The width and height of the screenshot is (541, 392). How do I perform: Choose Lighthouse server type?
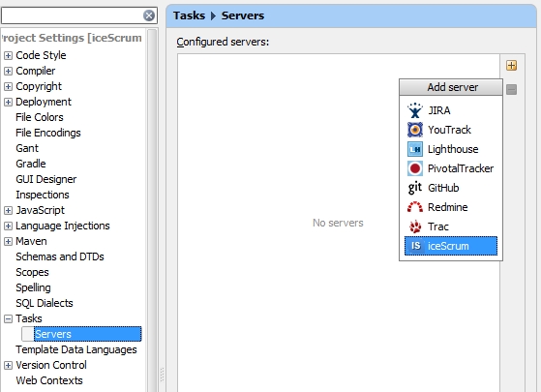[x=451, y=149]
